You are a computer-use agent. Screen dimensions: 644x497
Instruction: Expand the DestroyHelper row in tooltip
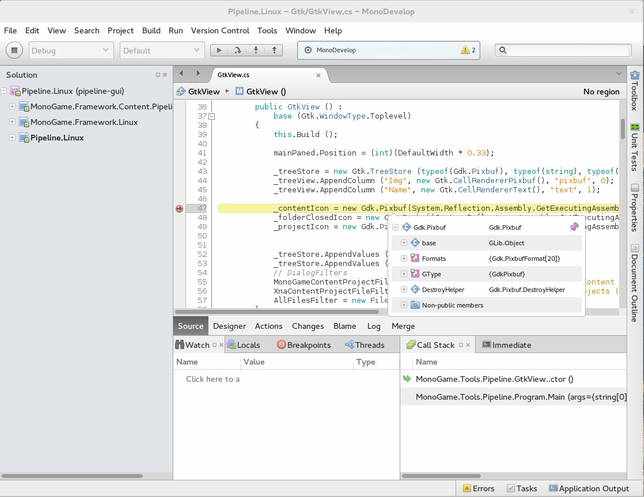(x=404, y=290)
